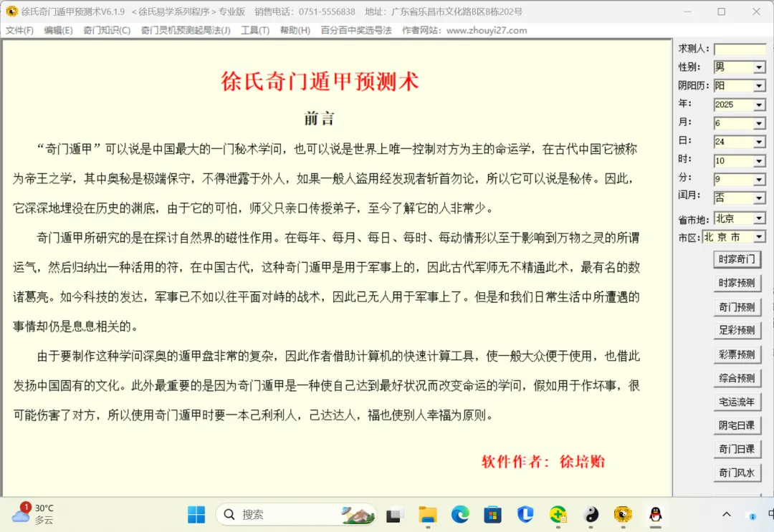Maximize the application window
Viewport: 774px width, 532px height.
(721, 11)
